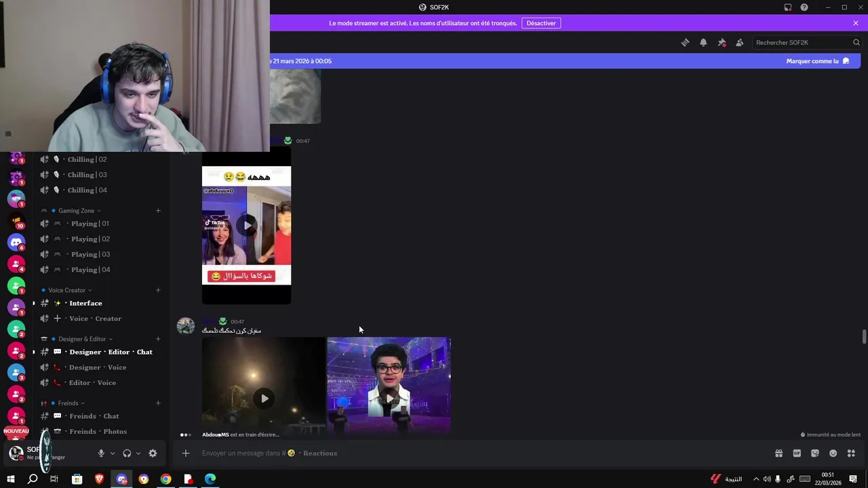This screenshot has height=488, width=868.
Task: Open the taskbar clock showing 00:51
Action: pyautogui.click(x=828, y=479)
